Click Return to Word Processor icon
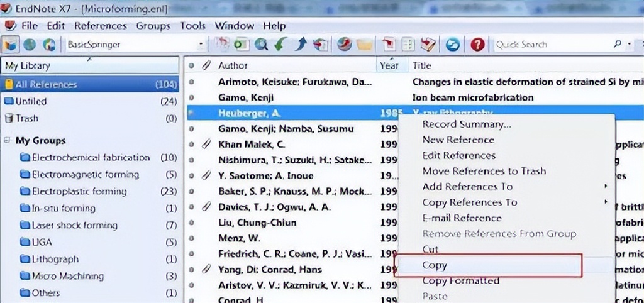Viewport: 644px width, 303px height. click(x=428, y=45)
